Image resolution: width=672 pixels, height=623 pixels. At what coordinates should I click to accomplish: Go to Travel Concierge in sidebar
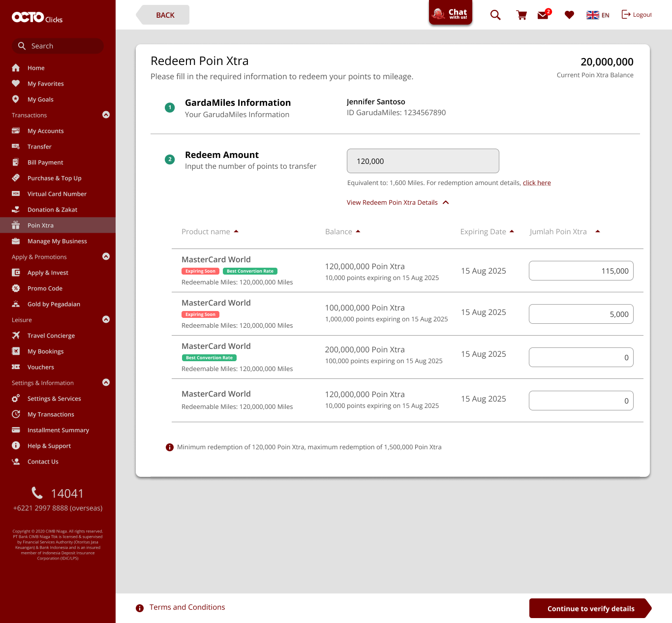click(x=51, y=336)
